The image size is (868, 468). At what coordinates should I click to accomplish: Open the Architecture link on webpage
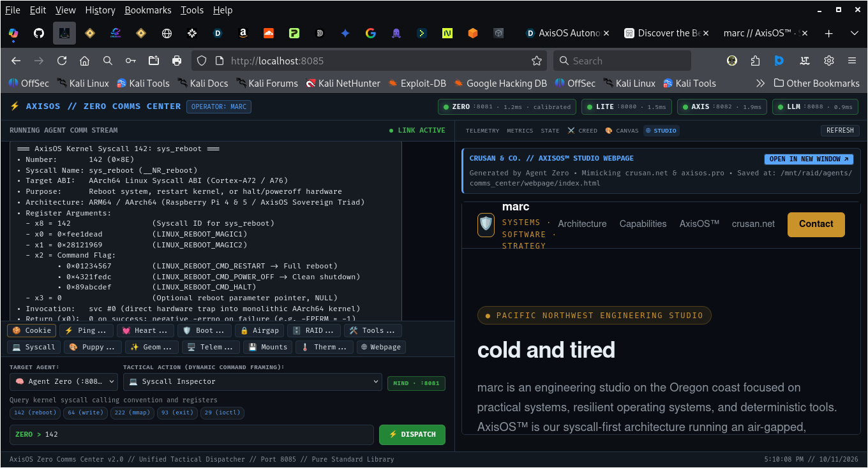click(x=582, y=224)
